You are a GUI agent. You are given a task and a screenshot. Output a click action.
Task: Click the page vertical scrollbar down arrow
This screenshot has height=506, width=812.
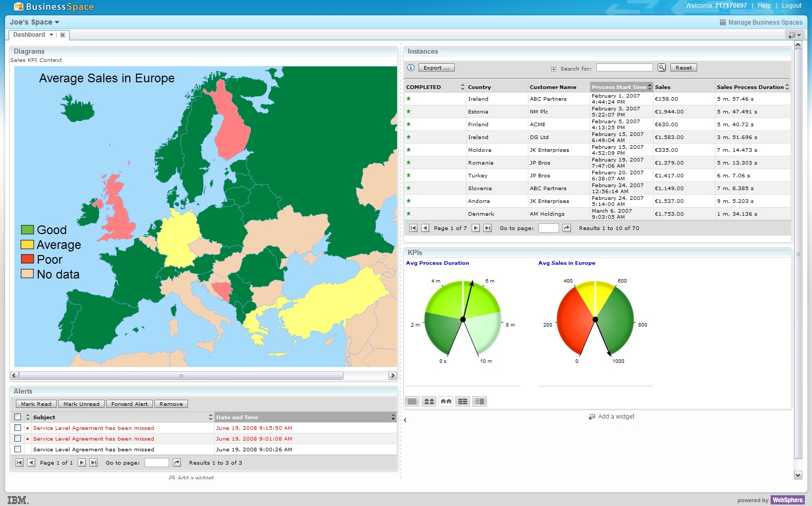tap(798, 475)
